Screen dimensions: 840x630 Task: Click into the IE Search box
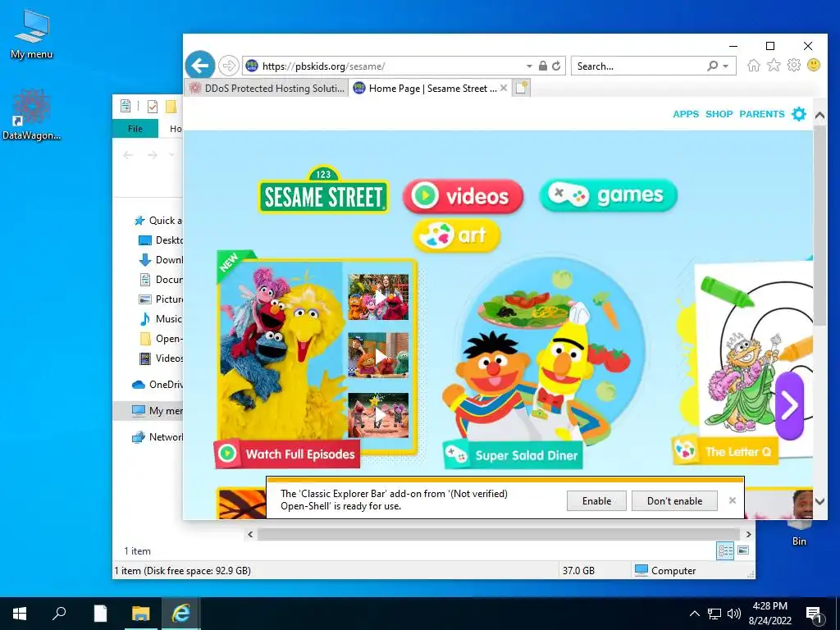click(637, 66)
